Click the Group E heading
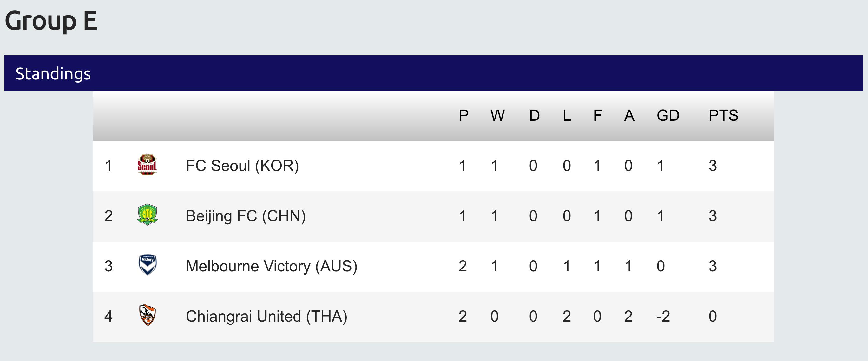The width and height of the screenshot is (868, 361). (x=51, y=21)
